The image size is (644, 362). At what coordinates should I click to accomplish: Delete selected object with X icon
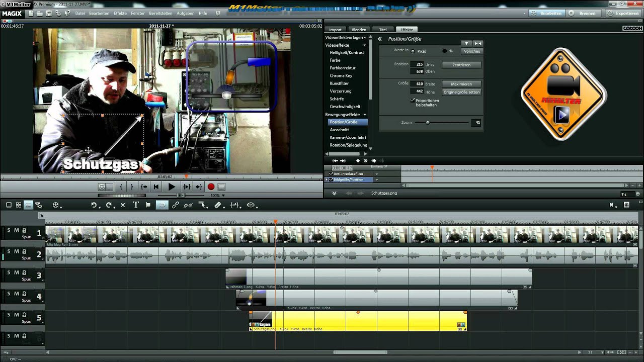point(122,205)
